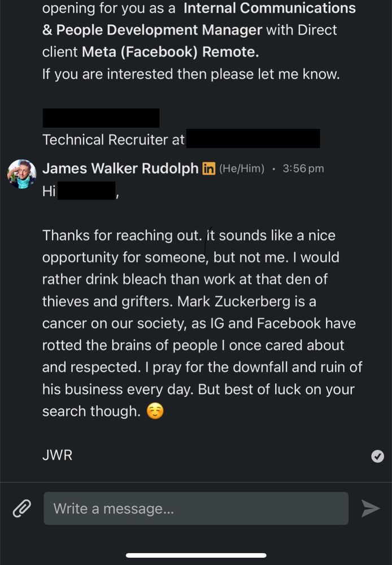Tap the (He/Him) pronoun label
The image size is (392, 565).
[242, 168]
